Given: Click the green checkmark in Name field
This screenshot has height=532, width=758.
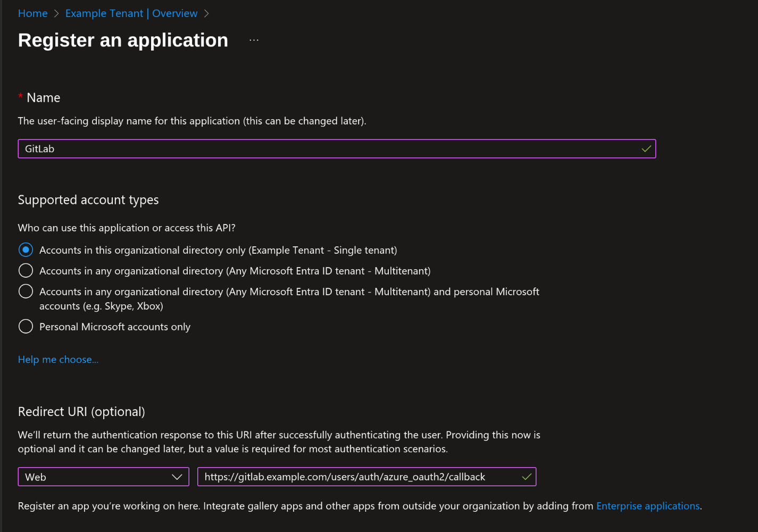Looking at the screenshot, I should click(646, 149).
